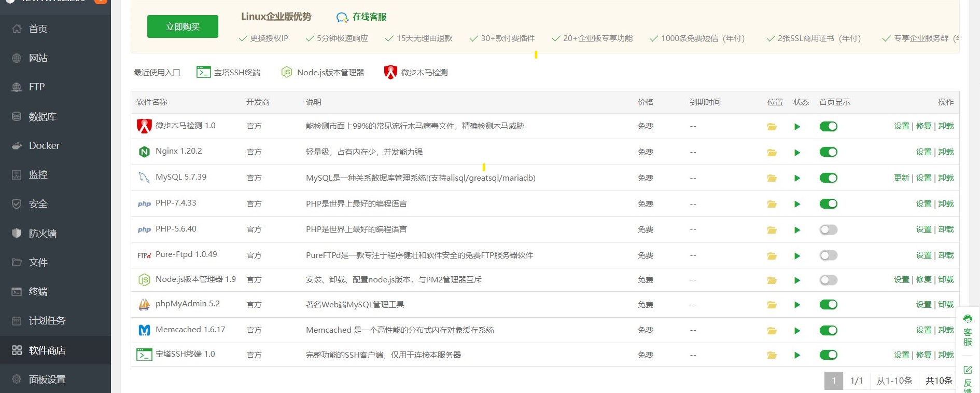Disable homepage display for MySQL 5.7.39
This screenshot has width=980, height=393.
tap(829, 178)
